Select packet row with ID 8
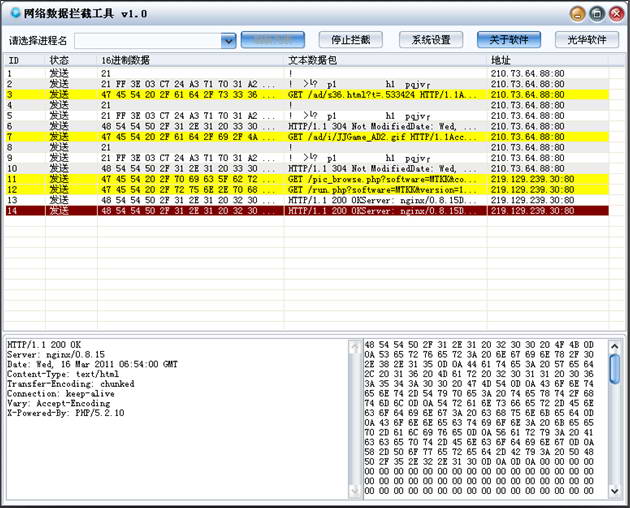630x508 pixels. [x=307, y=147]
